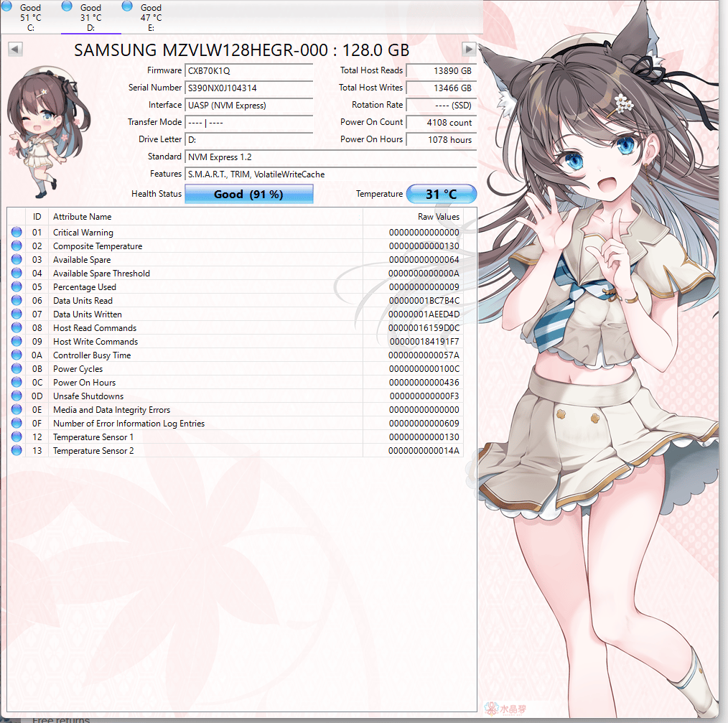Select the Host Read Commands attribute name

95,328
